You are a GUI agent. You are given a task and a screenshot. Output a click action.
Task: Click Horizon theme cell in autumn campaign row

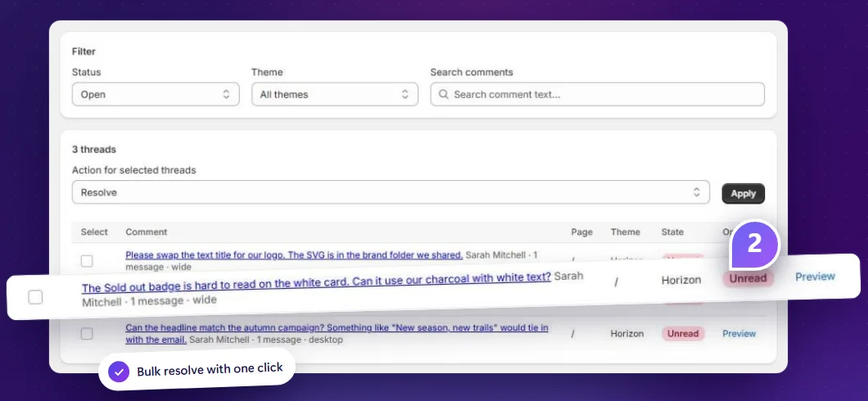627,334
